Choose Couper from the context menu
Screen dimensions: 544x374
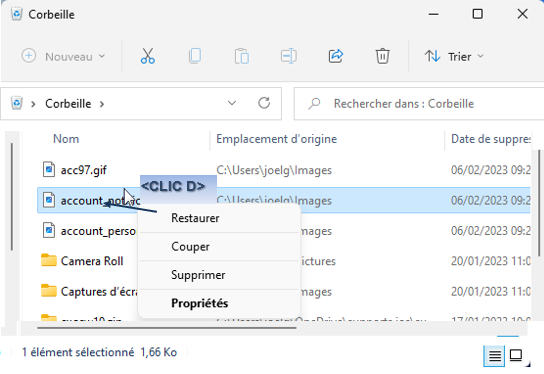click(x=219, y=246)
